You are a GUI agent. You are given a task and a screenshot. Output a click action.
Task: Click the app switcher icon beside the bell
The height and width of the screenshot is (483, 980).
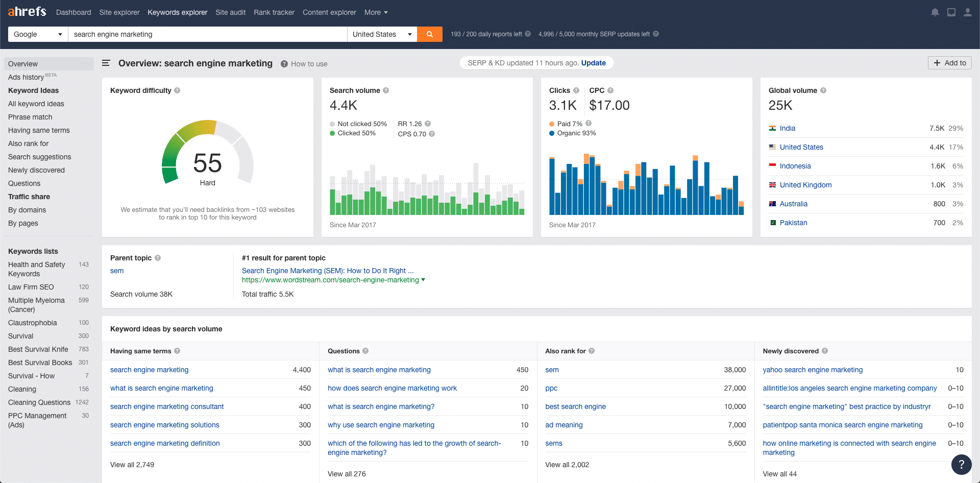(x=951, y=12)
